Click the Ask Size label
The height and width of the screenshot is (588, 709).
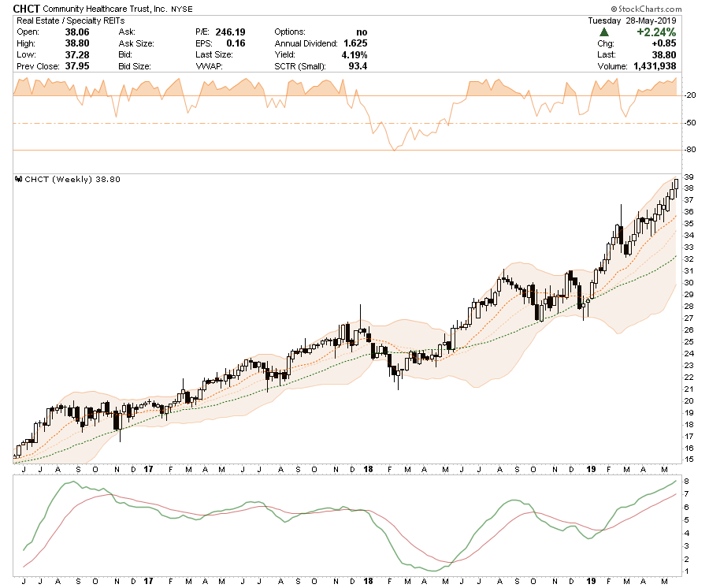136,43
